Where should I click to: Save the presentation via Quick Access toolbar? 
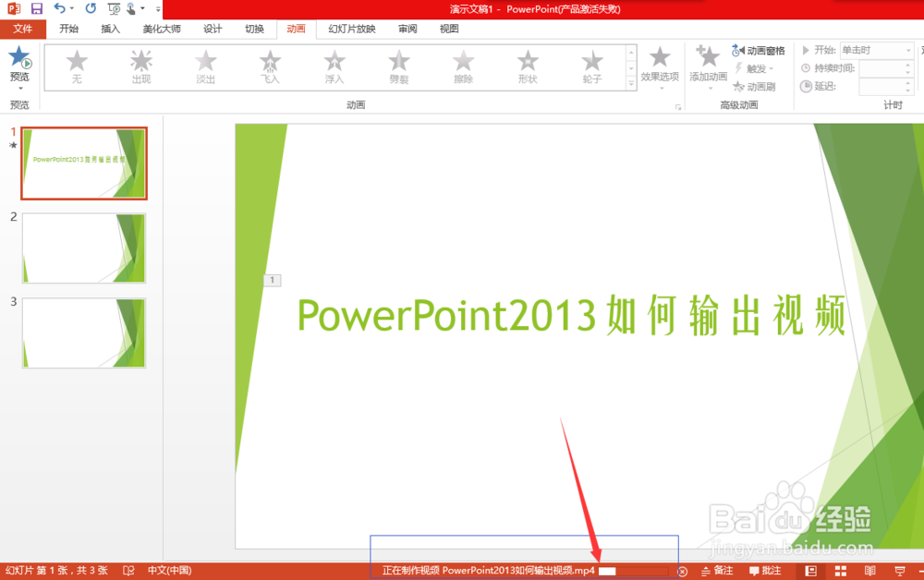34,8
